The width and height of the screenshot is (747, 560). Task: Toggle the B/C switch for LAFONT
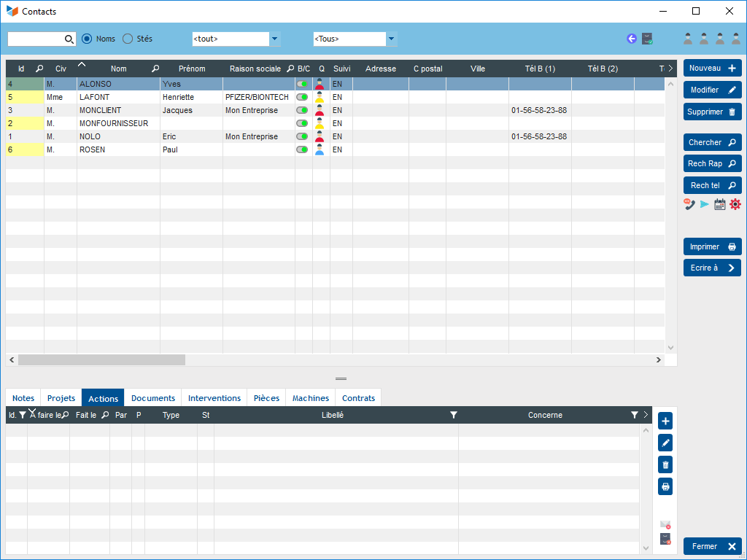point(302,97)
